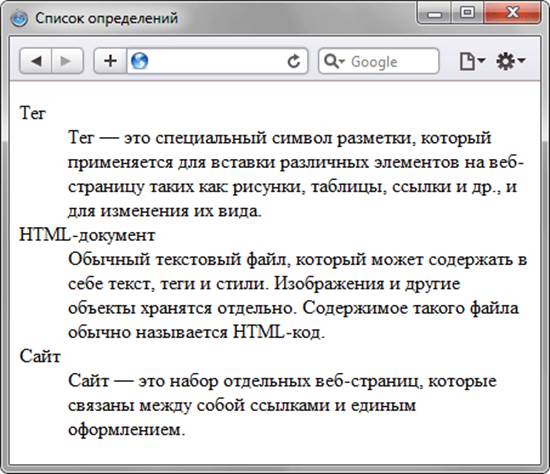Reload the page with the refresh arrow
550x474 pixels.
[294, 61]
